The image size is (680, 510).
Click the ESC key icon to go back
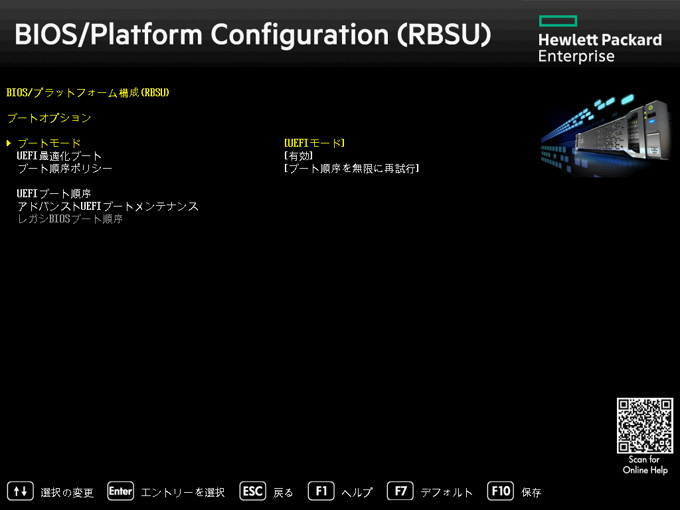click(253, 491)
